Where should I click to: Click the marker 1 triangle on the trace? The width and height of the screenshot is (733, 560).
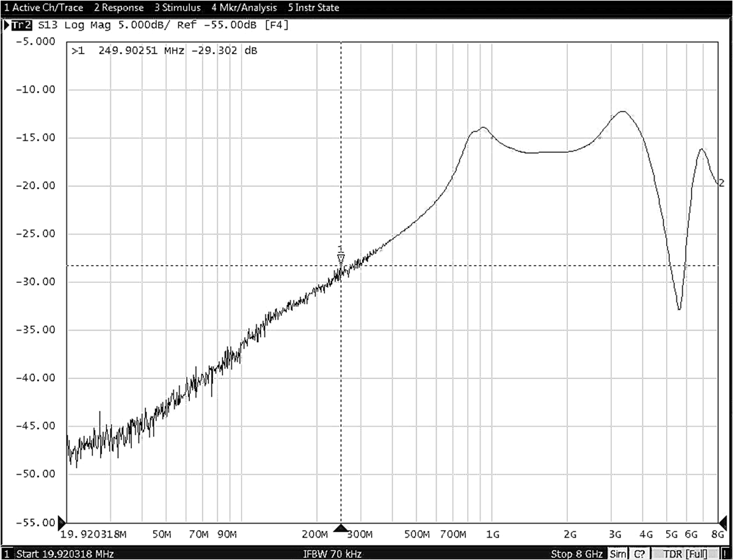tap(341, 256)
